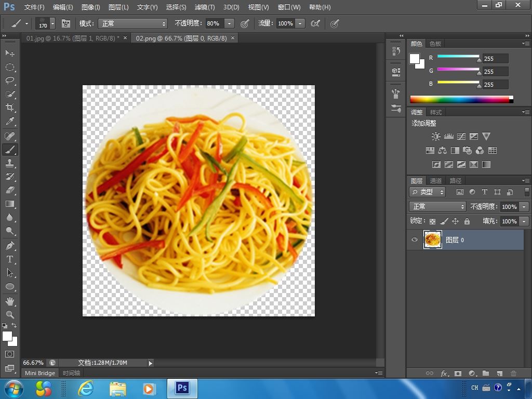Select the Horizontal Type tool
532x399 pixels.
point(10,259)
